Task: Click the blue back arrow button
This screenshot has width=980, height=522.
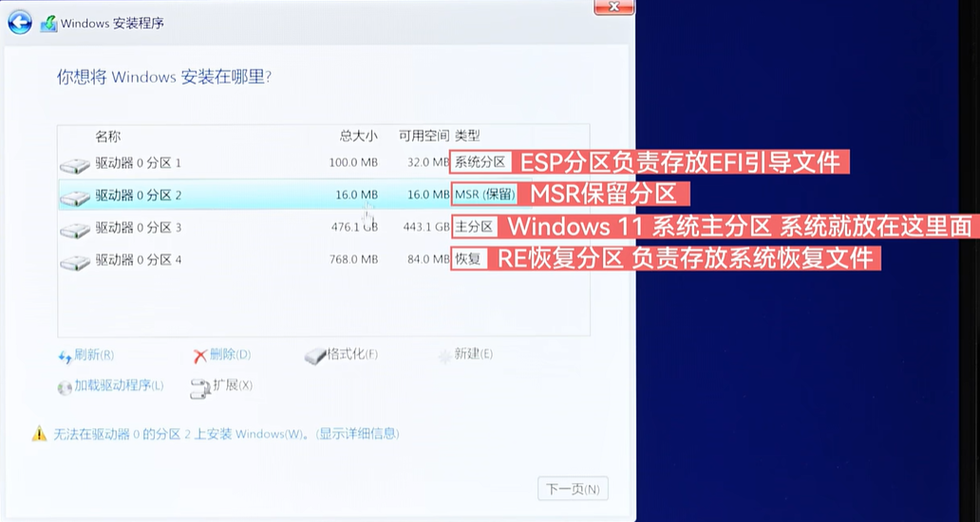Action: (20, 24)
